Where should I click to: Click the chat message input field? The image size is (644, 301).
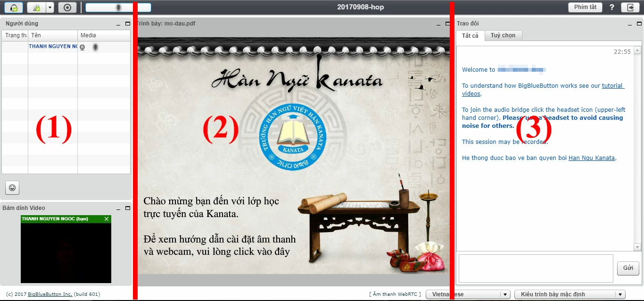pos(536,268)
